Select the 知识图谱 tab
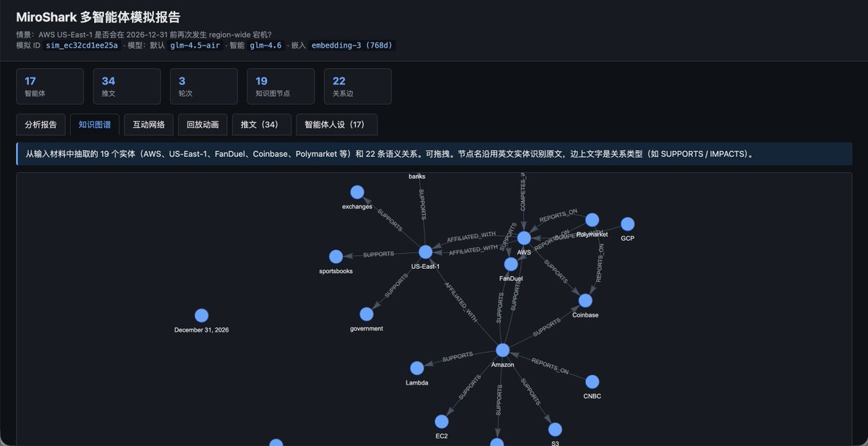 95,124
